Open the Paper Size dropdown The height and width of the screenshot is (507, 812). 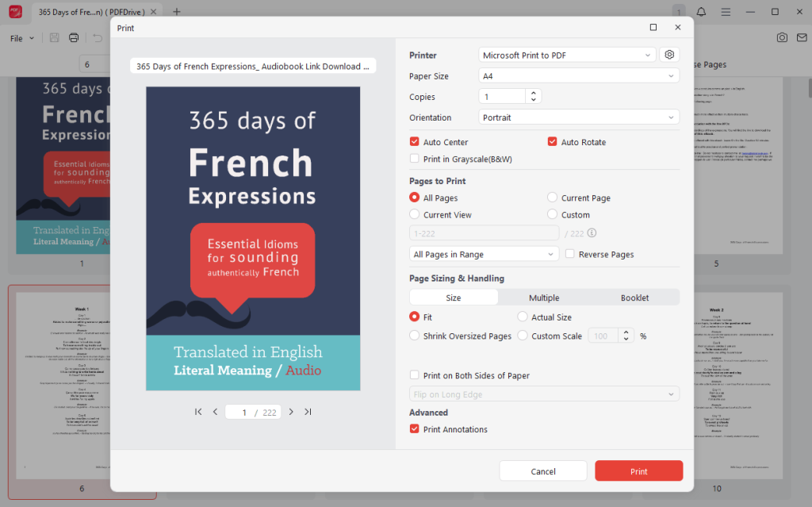click(x=578, y=75)
